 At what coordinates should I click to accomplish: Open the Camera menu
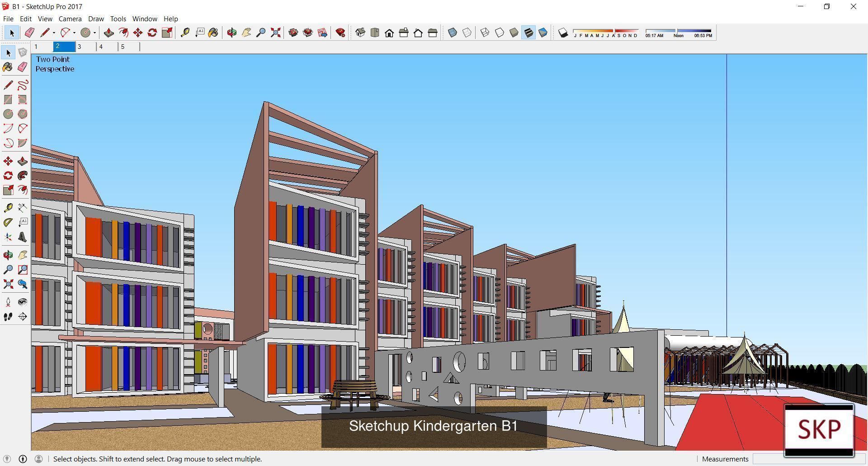tap(70, 19)
